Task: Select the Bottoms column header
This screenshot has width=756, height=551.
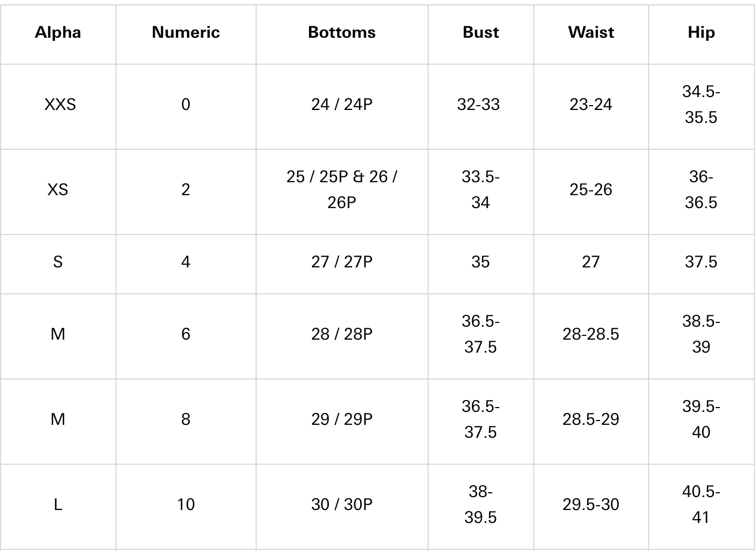Action: [x=341, y=32]
